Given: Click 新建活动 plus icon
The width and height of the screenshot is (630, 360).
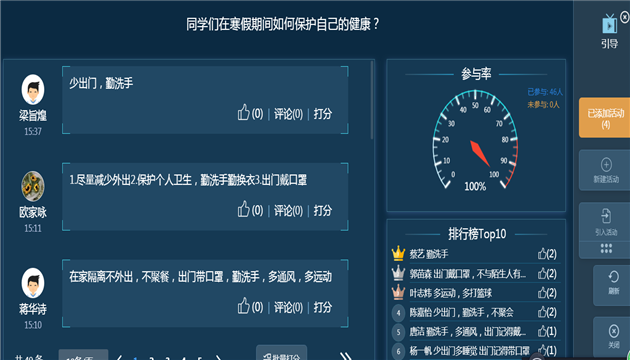Looking at the screenshot, I should pyautogui.click(x=606, y=164).
